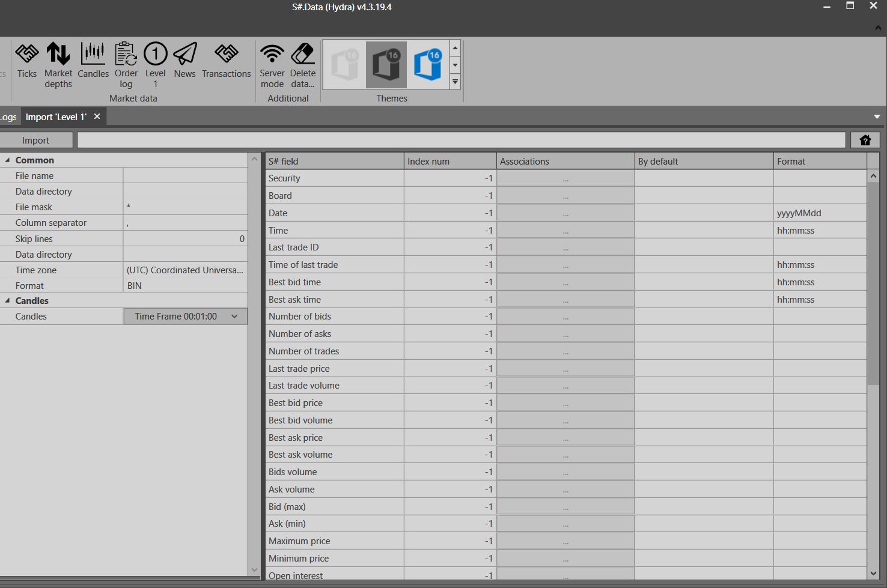887x588 pixels.
Task: Open Market depths data
Action: tap(58, 65)
